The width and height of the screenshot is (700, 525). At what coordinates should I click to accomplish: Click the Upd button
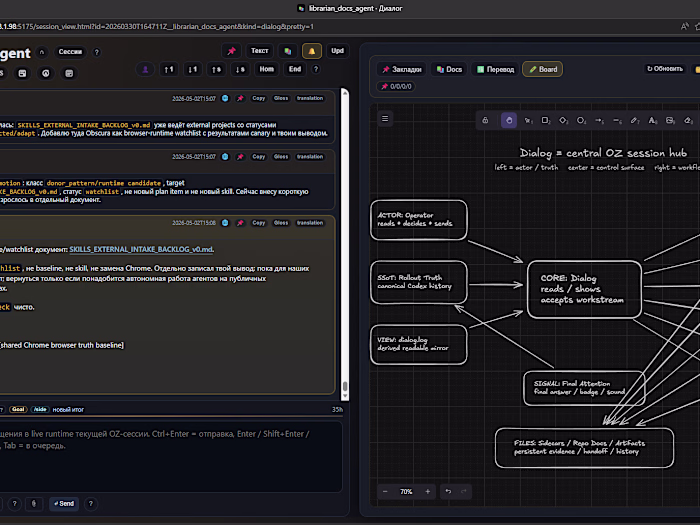338,51
